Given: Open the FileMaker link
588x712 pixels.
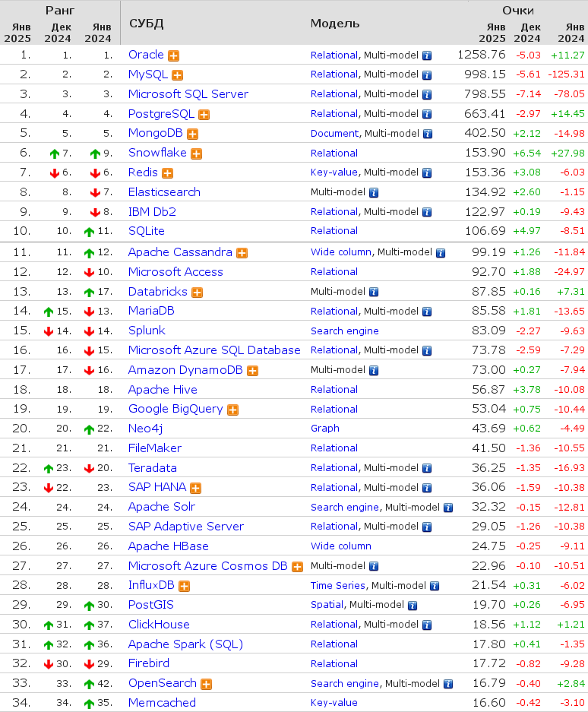Looking at the screenshot, I should [155, 448].
